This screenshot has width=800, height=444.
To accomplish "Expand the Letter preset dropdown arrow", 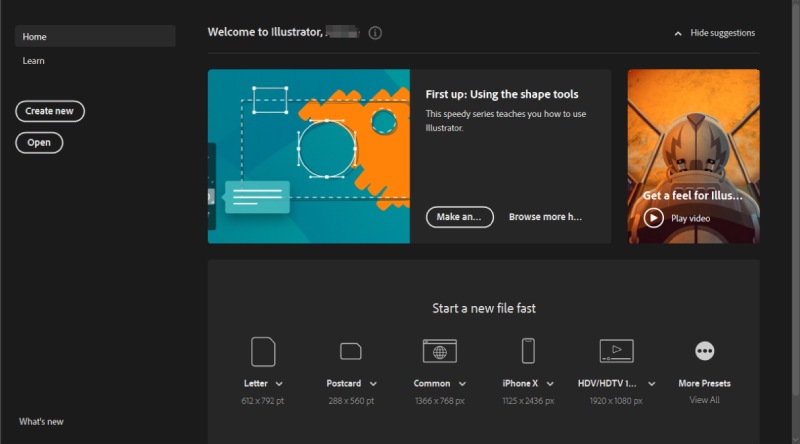I will click(279, 384).
